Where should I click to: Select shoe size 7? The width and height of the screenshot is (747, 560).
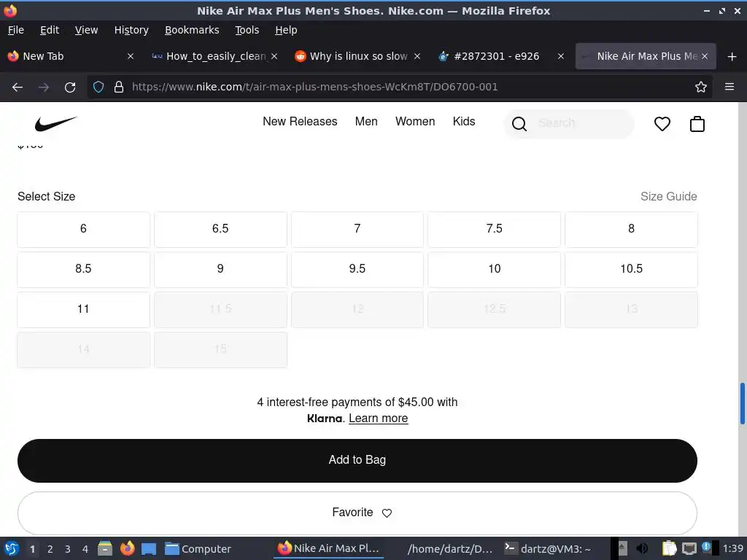(357, 229)
